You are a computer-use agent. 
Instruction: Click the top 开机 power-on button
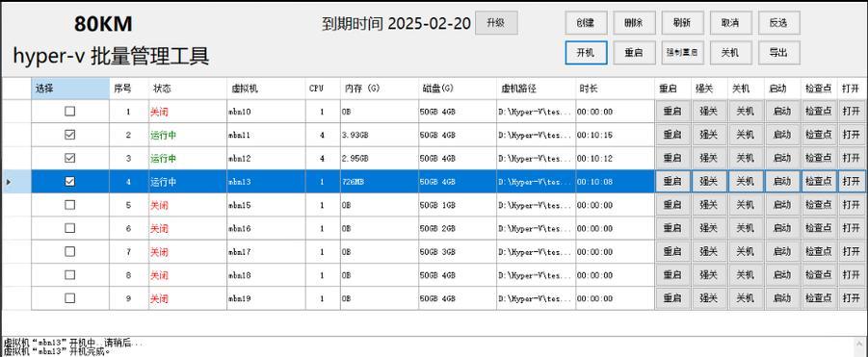pyautogui.click(x=586, y=53)
